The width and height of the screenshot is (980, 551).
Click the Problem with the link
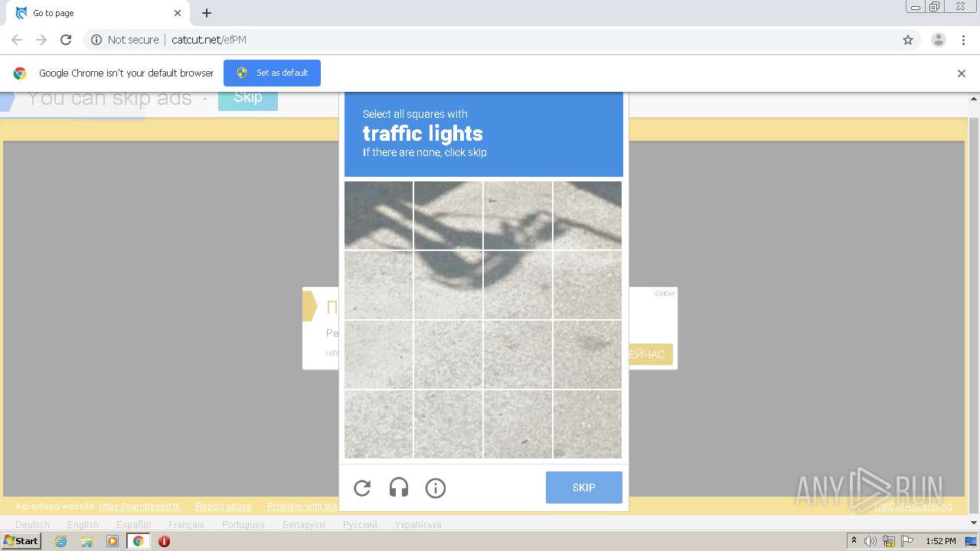coord(302,507)
